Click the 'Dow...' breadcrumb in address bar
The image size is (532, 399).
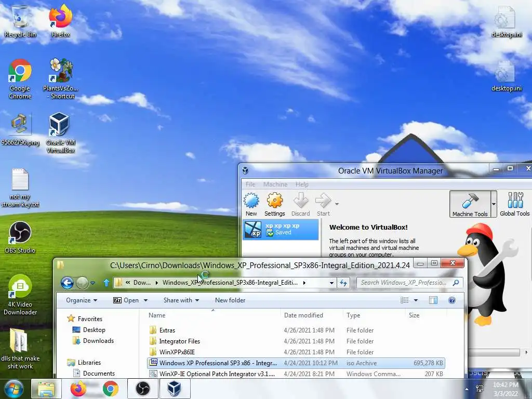(x=142, y=283)
